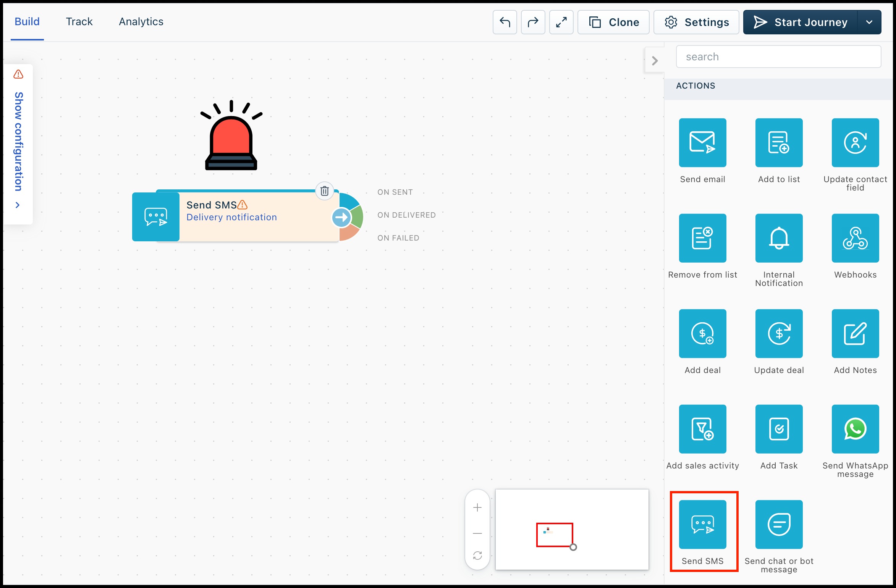896x588 pixels.
Task: Open the Start Journey dropdown arrow
Action: (869, 22)
